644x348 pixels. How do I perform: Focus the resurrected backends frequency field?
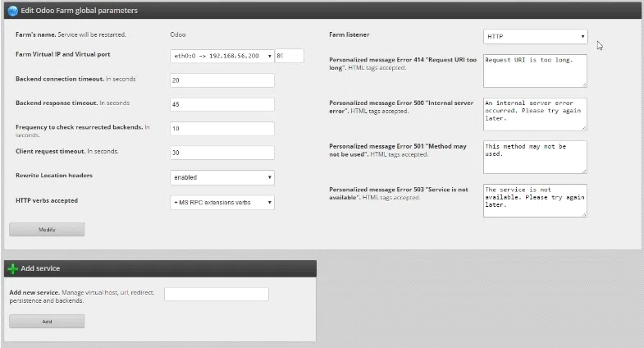click(x=222, y=129)
